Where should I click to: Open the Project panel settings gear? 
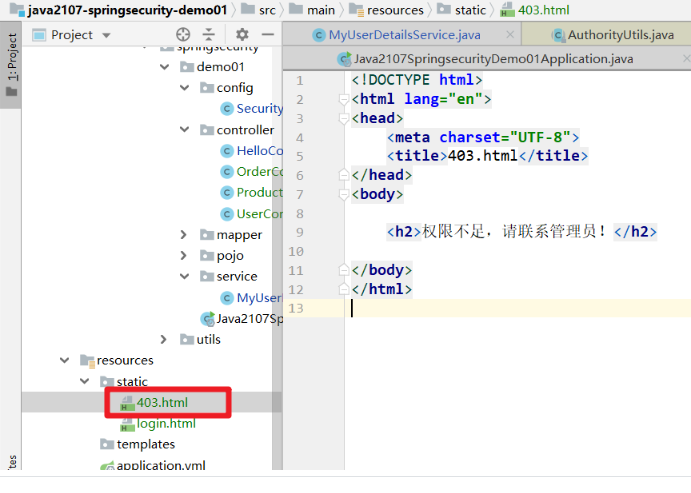[x=242, y=34]
